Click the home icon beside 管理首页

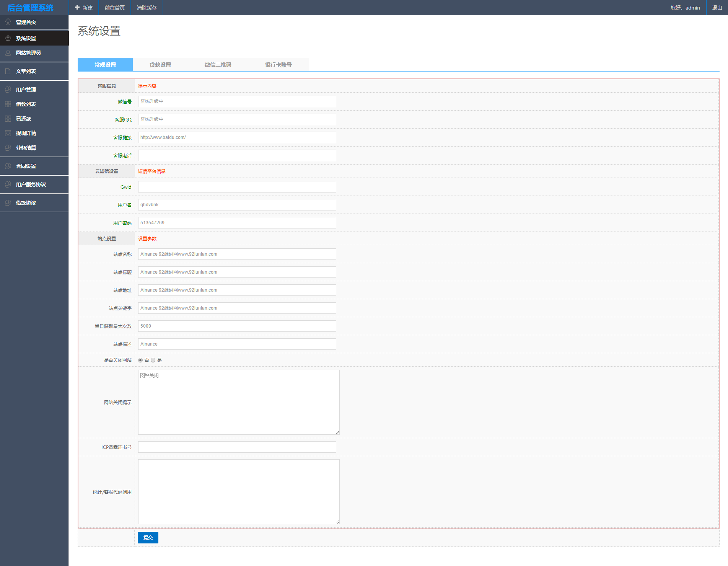point(8,22)
